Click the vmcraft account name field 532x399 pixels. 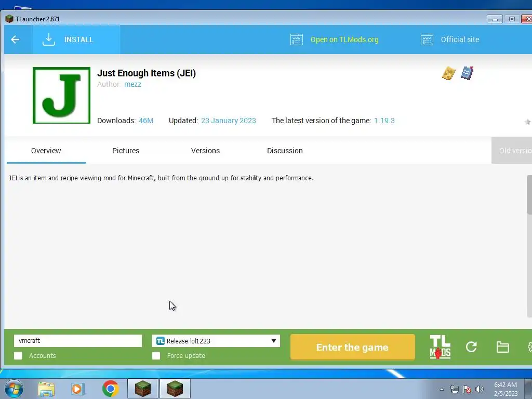point(78,341)
